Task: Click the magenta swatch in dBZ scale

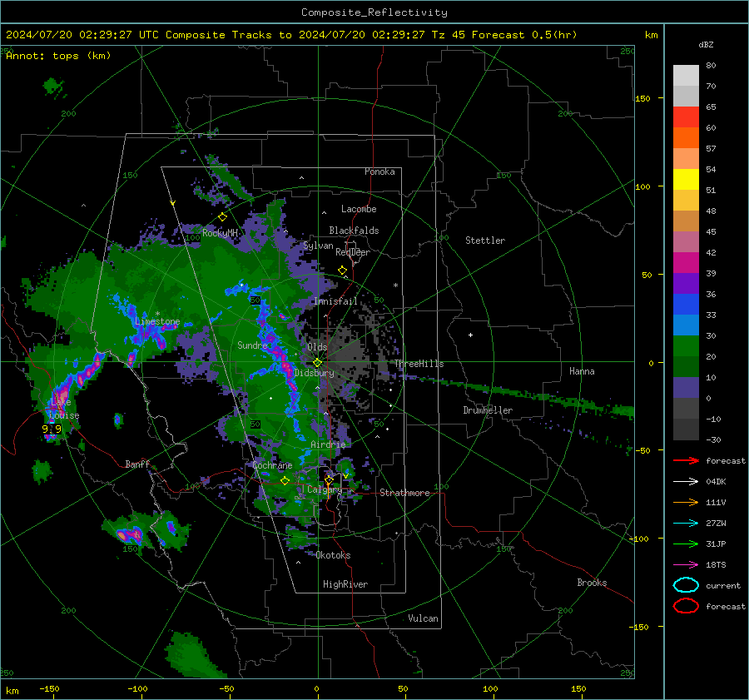Action: point(686,262)
